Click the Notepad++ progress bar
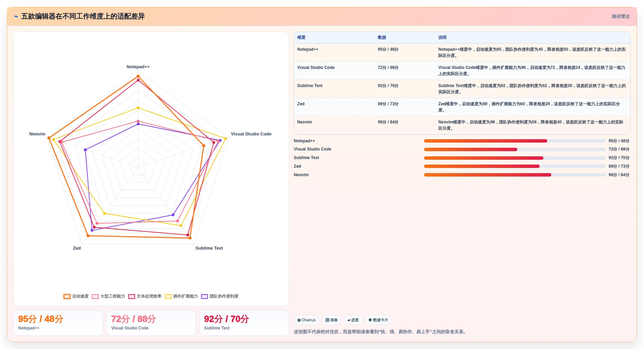Image resolution: width=644 pixels, height=349 pixels. pyautogui.click(x=515, y=141)
